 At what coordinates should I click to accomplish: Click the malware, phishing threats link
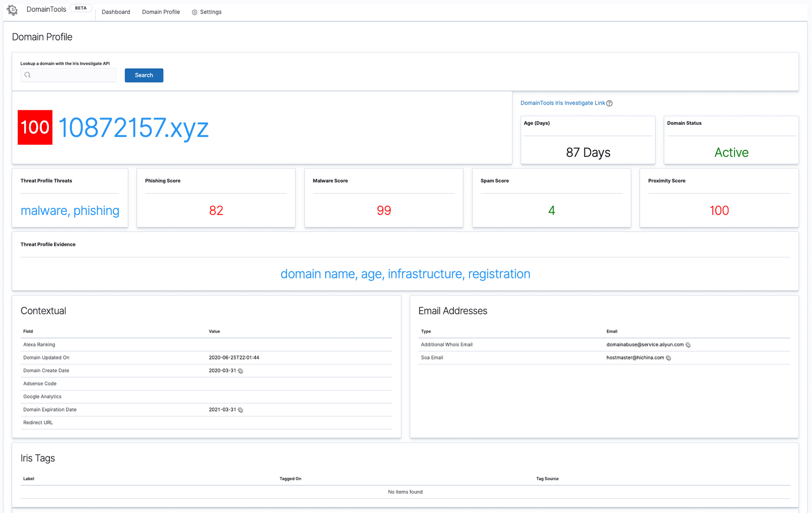70,210
